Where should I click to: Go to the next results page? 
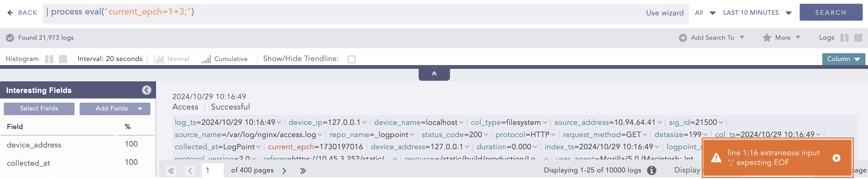tap(285, 171)
